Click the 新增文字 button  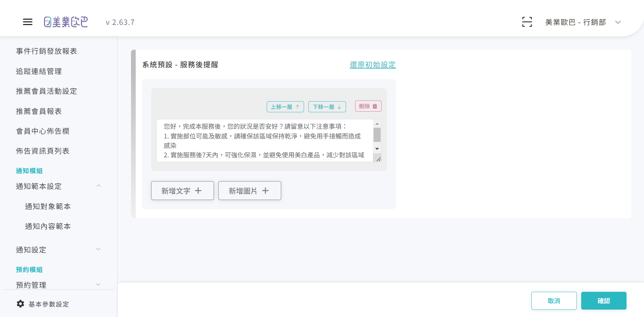(182, 191)
